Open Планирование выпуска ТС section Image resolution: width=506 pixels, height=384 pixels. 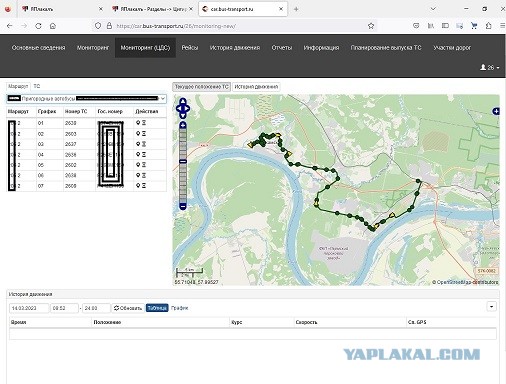pyautogui.click(x=386, y=48)
